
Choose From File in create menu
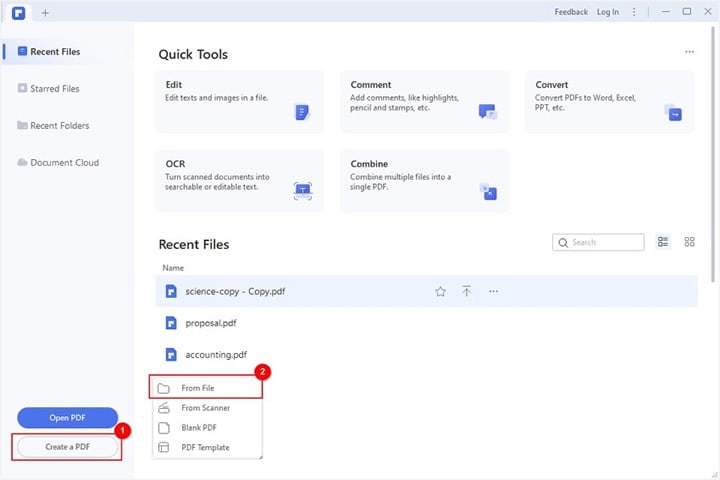click(207, 387)
